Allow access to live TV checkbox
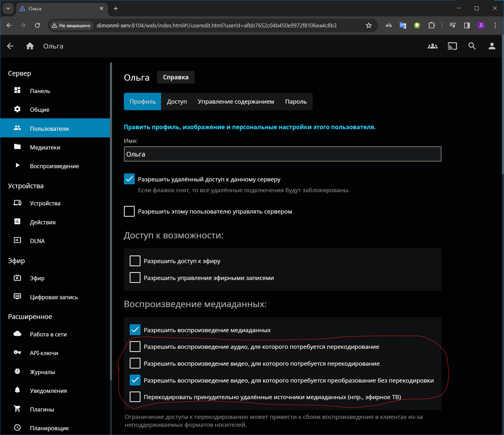 [x=135, y=261]
